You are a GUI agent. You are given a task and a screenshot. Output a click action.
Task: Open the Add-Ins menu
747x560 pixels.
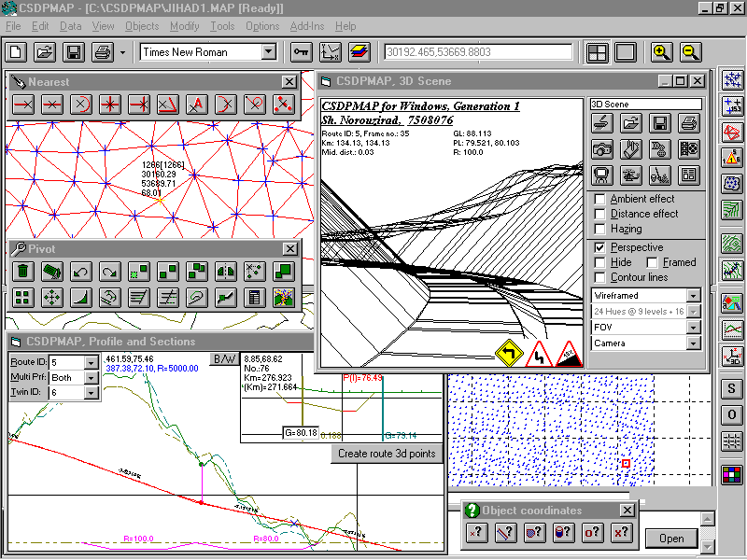tap(307, 26)
